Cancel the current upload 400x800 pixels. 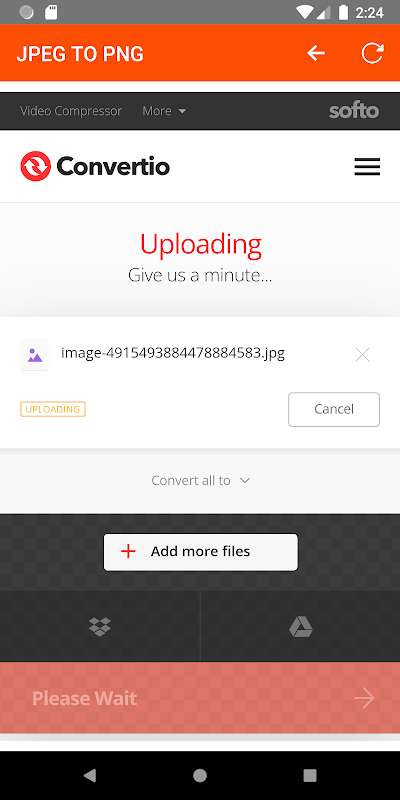pyautogui.click(x=334, y=409)
